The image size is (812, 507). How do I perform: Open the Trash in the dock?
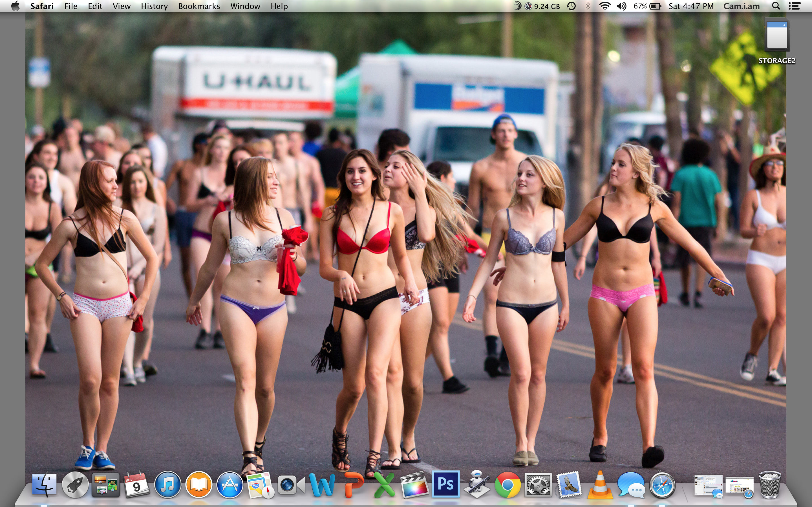[770, 485]
